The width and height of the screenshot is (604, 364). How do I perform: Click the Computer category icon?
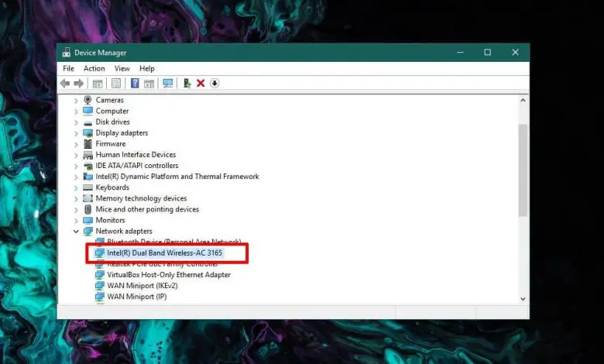(x=88, y=111)
